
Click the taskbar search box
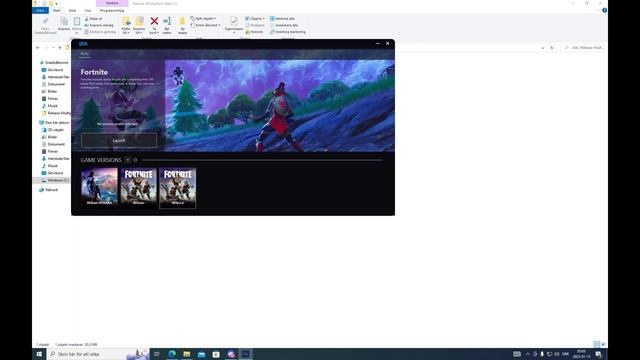pos(98,354)
